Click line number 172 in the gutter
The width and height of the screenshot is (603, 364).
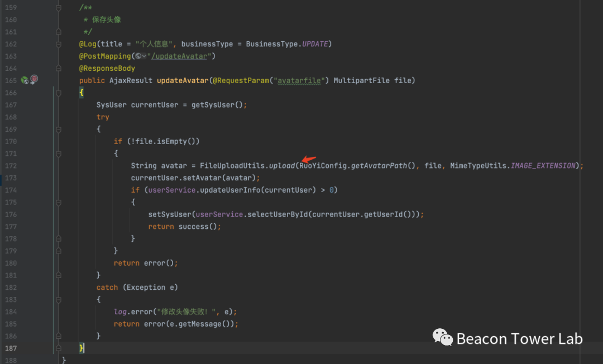11,166
